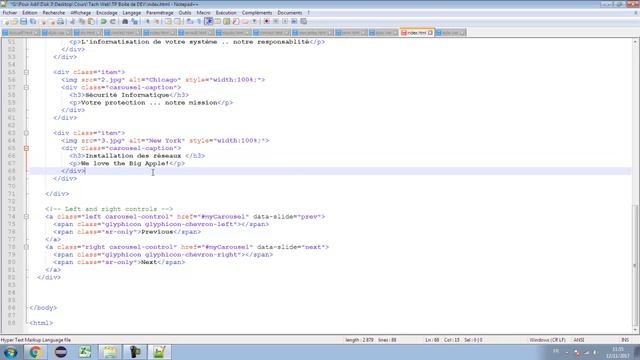Collapse right carousel-control anchor line 78

point(26,247)
